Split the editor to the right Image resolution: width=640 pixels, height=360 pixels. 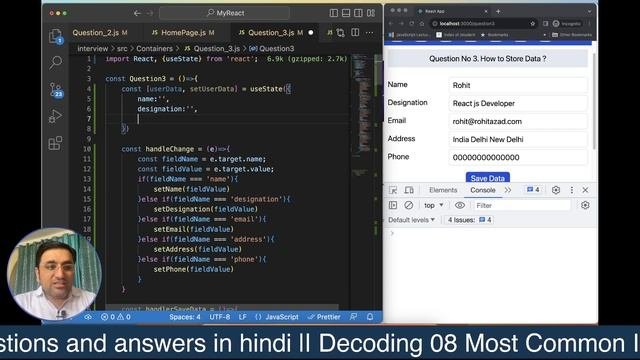pos(355,32)
